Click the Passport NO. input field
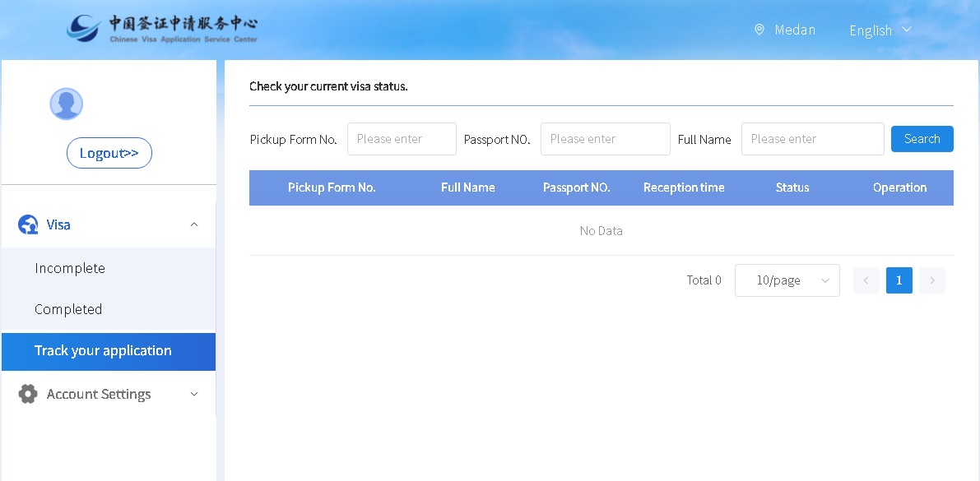Screen dimensions: 980x481 [x=605, y=138]
